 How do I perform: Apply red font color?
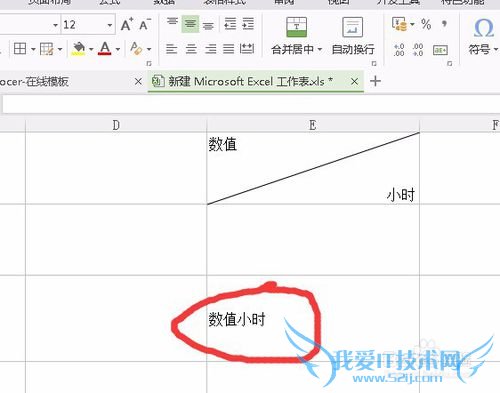pos(105,49)
